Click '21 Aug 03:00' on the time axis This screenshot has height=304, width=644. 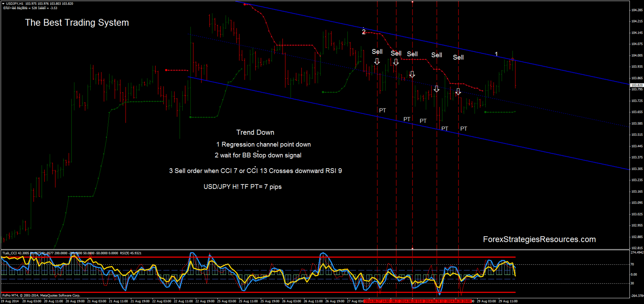tap(97, 301)
